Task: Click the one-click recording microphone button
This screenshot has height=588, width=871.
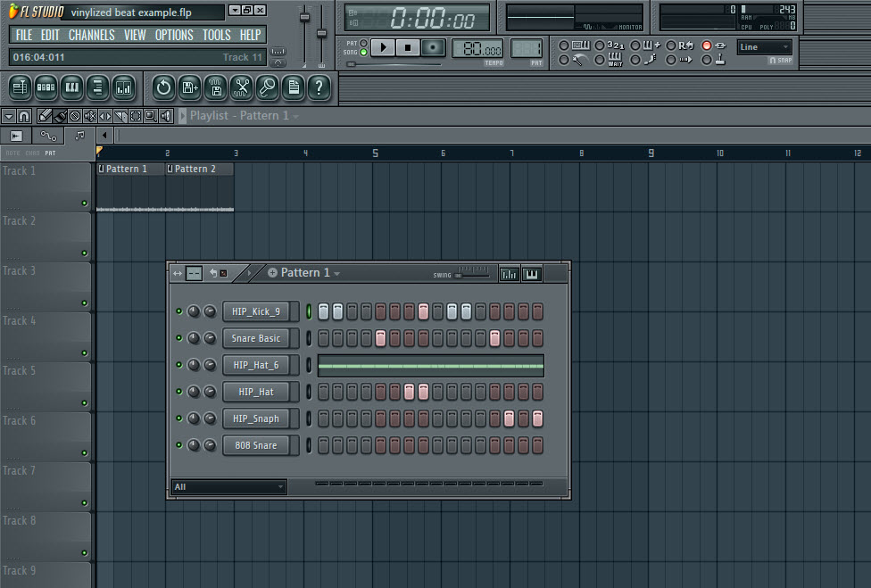Action: [x=267, y=87]
